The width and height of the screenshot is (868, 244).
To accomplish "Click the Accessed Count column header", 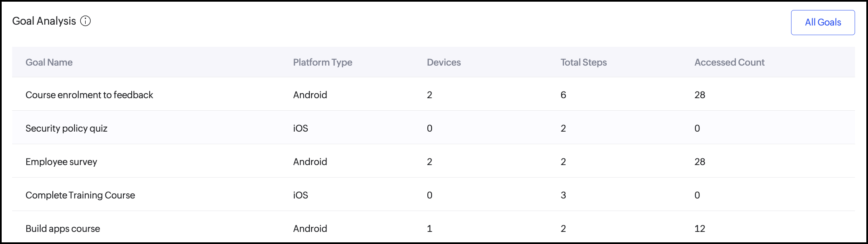I will (729, 62).
